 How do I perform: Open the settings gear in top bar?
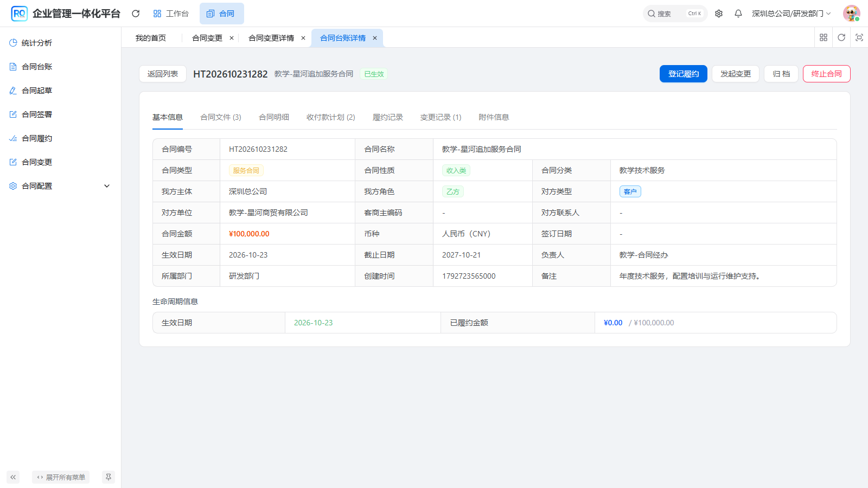(719, 14)
